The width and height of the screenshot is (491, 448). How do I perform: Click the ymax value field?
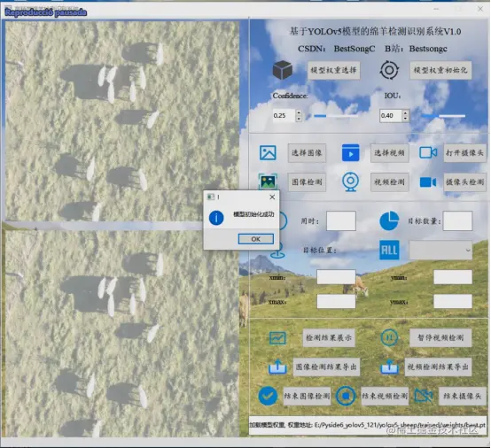pyautogui.click(x=453, y=301)
